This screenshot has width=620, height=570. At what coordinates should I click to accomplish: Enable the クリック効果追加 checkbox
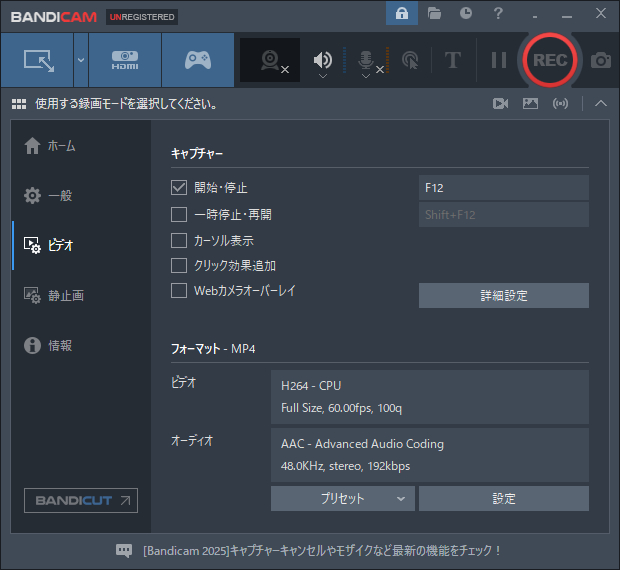tap(179, 266)
